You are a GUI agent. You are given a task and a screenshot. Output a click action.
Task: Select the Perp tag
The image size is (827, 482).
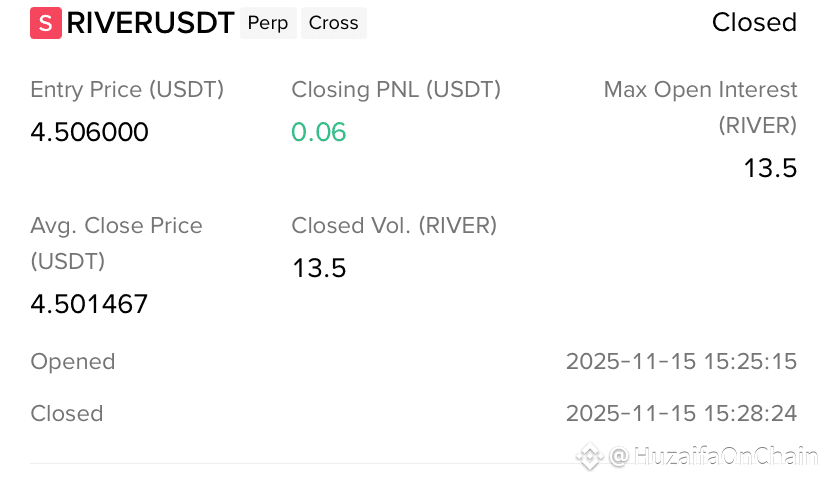(x=268, y=23)
